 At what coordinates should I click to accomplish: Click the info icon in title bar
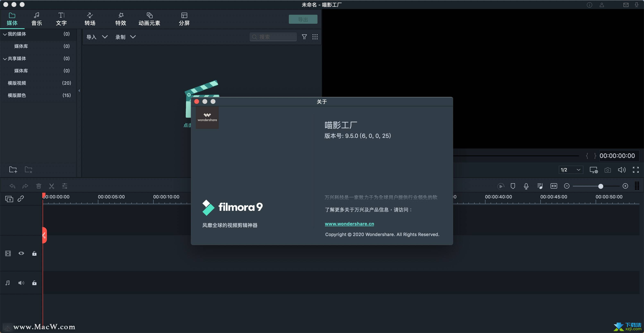point(590,5)
